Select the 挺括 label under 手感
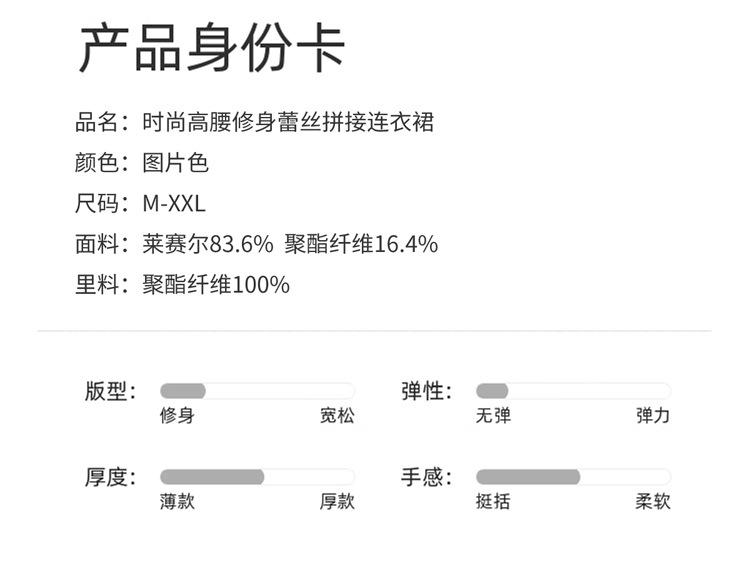Viewport: 750px width, 573px height. click(x=493, y=501)
